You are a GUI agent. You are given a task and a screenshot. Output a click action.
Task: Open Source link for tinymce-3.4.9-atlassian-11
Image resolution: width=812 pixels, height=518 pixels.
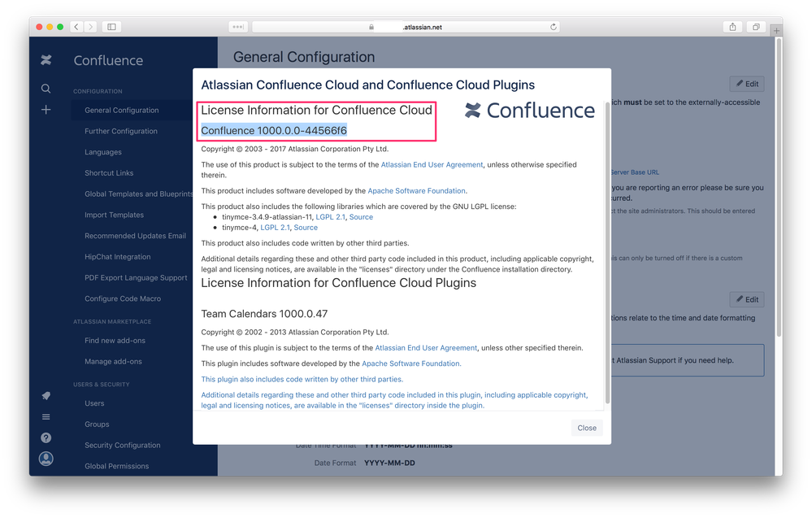(x=361, y=217)
